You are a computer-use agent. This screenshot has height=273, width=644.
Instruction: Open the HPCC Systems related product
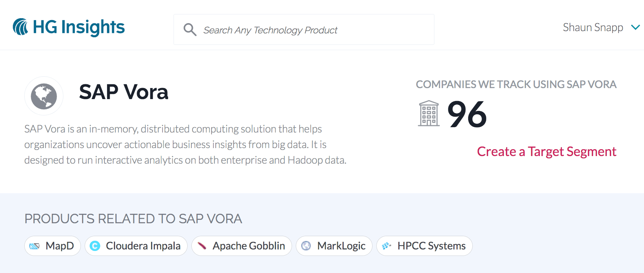click(x=425, y=246)
